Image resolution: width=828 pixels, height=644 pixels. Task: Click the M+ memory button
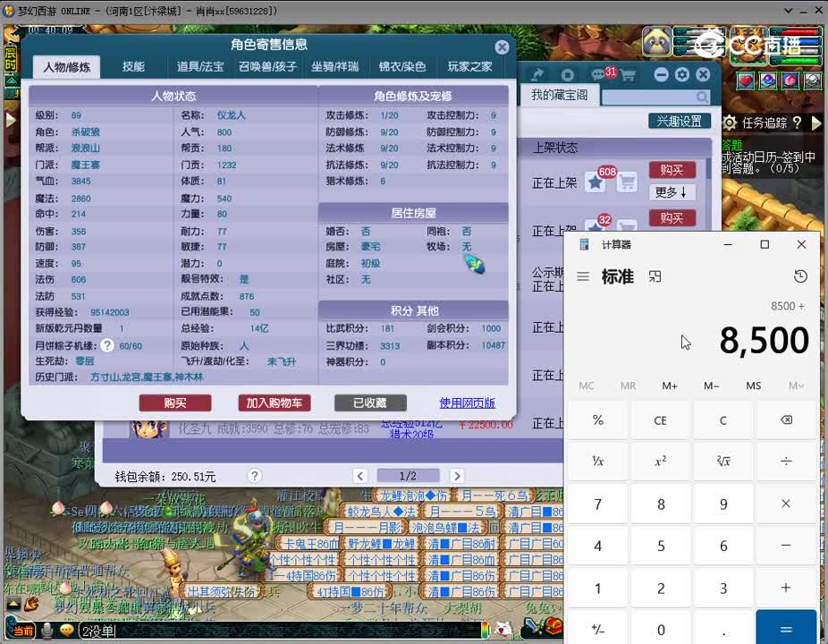(x=670, y=386)
